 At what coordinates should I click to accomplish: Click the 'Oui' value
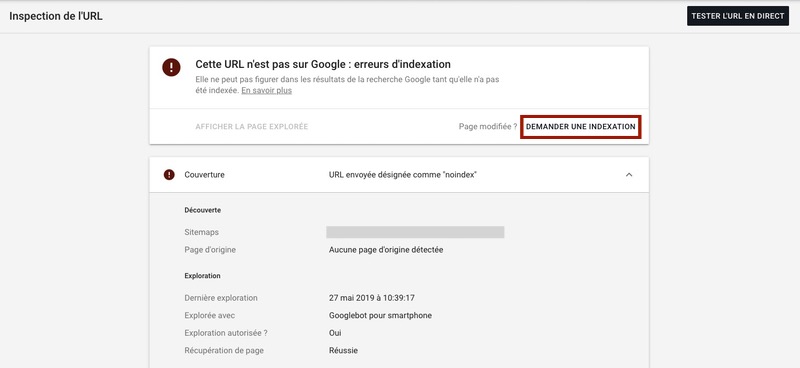pyautogui.click(x=335, y=333)
